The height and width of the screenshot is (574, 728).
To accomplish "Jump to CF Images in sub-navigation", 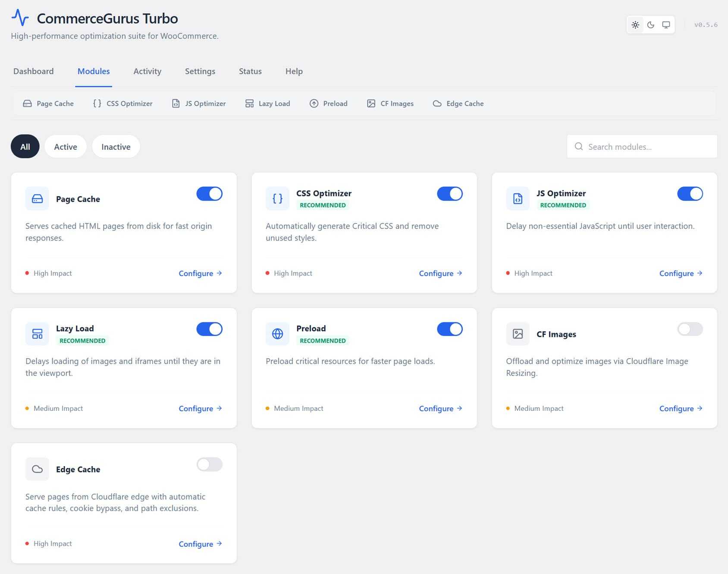I will pyautogui.click(x=390, y=104).
